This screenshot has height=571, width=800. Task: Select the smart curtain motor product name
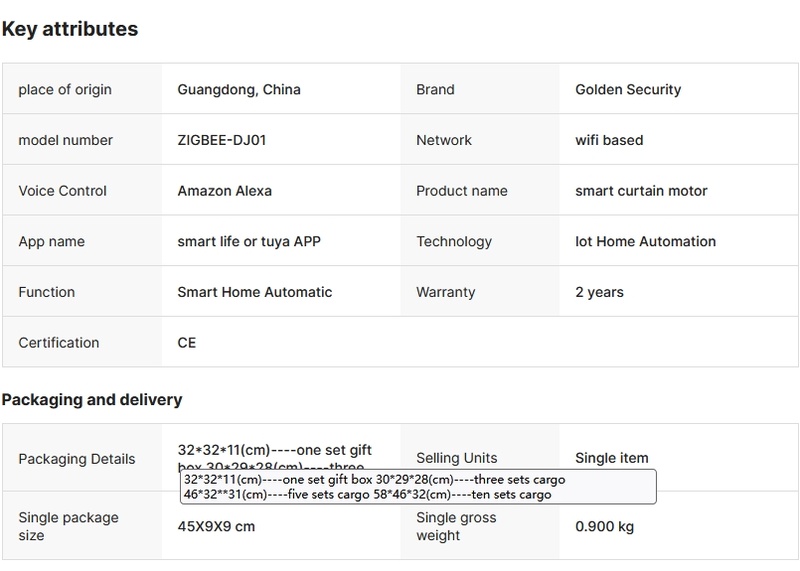click(x=641, y=191)
